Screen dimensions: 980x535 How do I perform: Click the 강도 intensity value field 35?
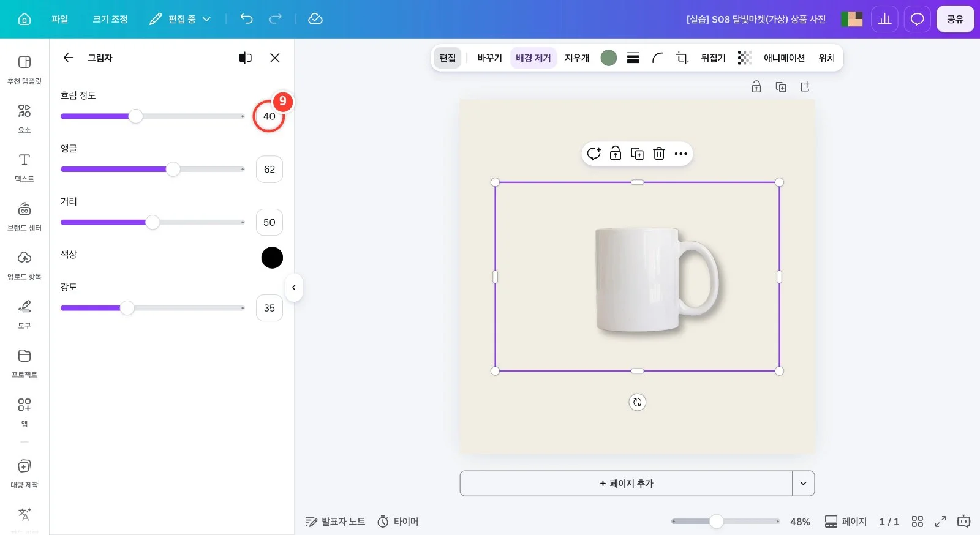269,308
